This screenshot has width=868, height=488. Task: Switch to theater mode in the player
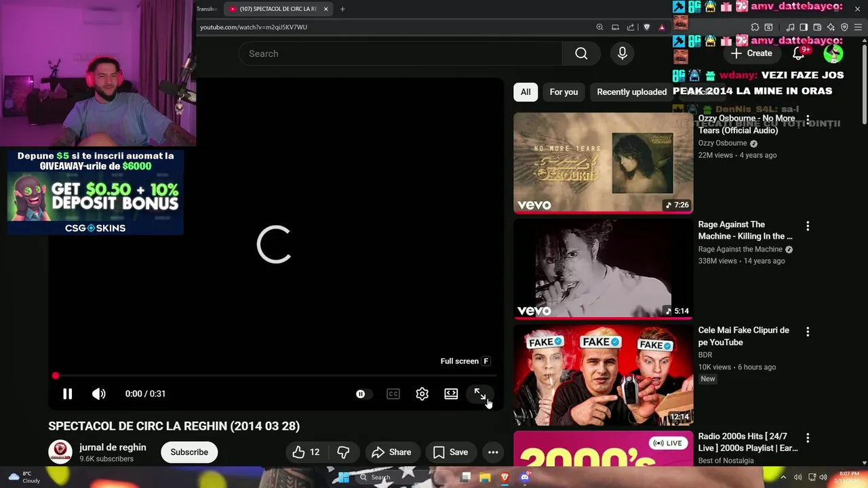tap(451, 394)
